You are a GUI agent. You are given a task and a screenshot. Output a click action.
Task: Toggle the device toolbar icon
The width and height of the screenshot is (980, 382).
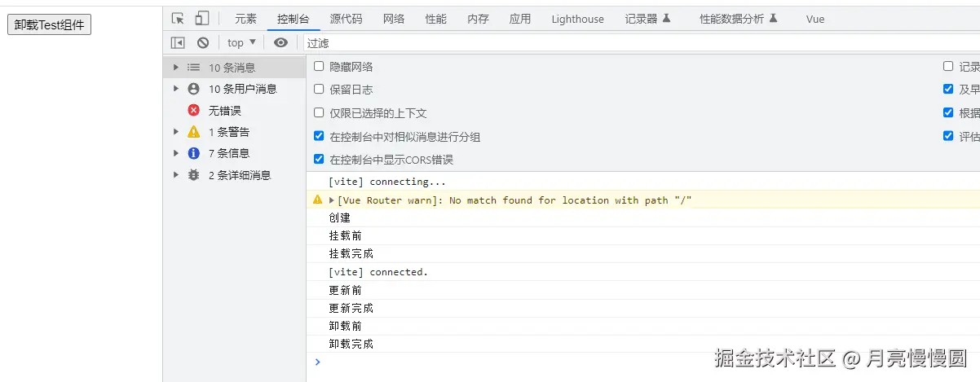pyautogui.click(x=201, y=19)
